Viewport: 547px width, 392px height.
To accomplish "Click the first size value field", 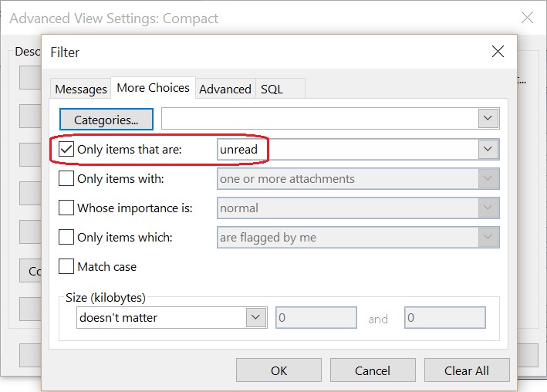I will (316, 318).
